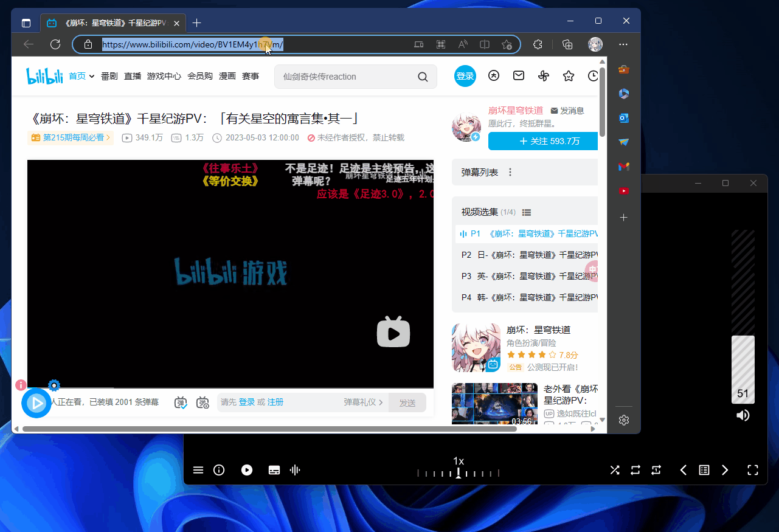Open danmaku advanced settings via TV-gear icon

pyautogui.click(x=203, y=402)
